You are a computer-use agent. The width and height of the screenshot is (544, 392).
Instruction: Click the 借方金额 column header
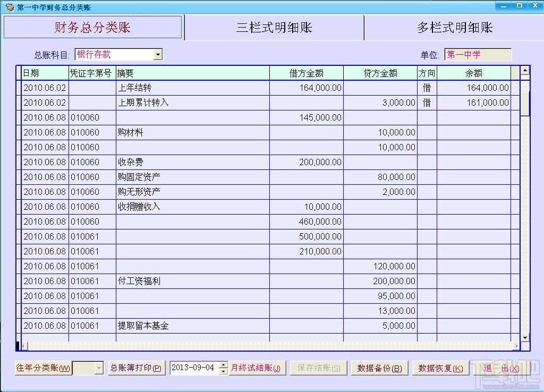[307, 73]
